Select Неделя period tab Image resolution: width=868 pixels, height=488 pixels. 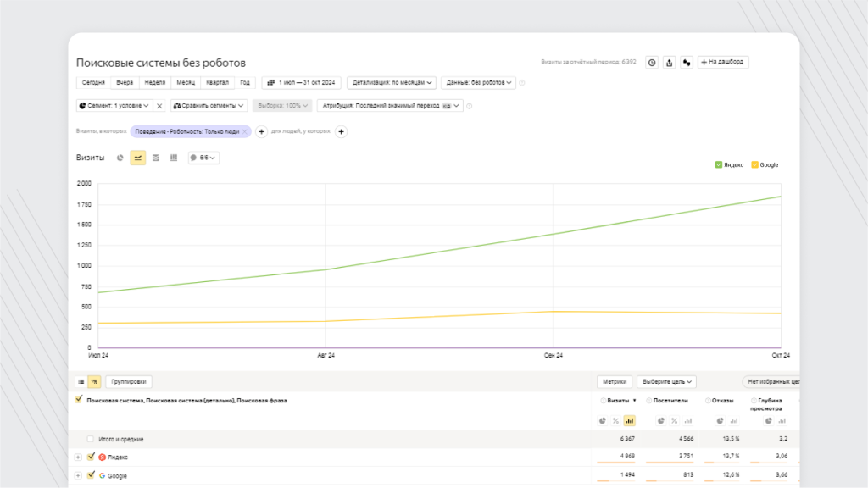coord(155,82)
